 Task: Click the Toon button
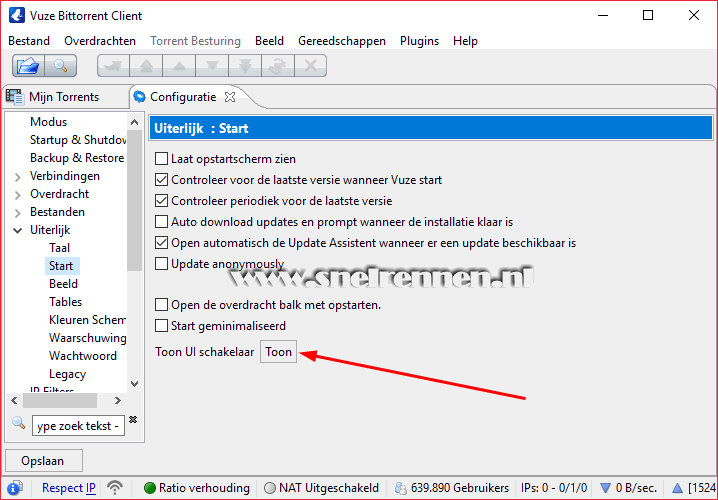[278, 352]
